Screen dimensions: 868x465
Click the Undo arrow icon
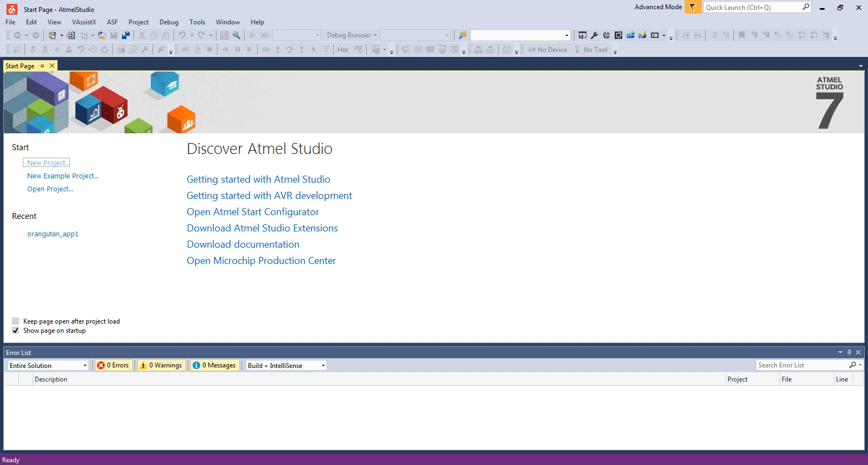182,35
